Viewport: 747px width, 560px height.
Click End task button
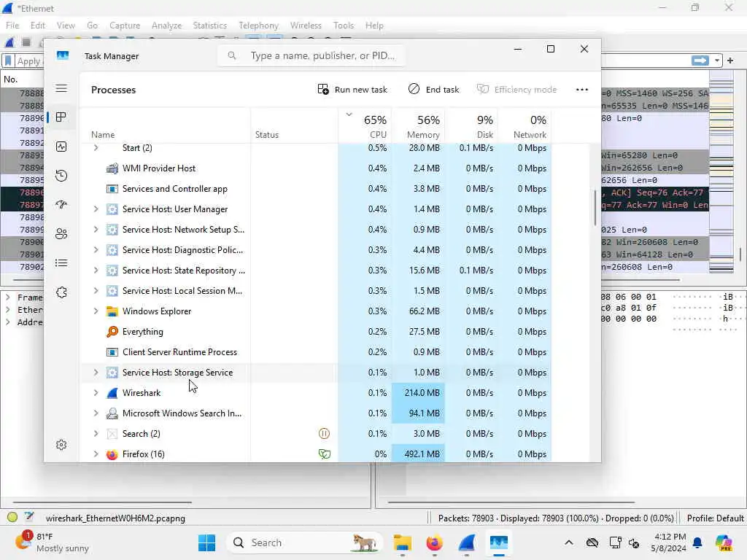pyautogui.click(x=434, y=90)
